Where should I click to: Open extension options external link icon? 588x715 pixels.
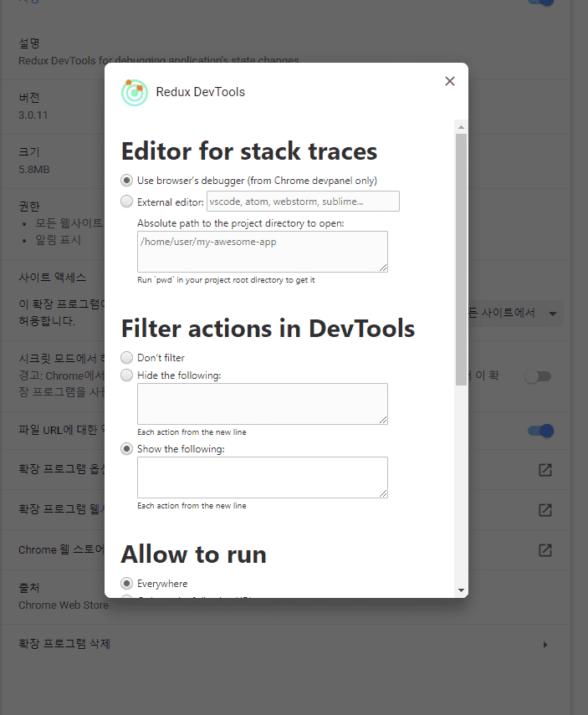click(x=545, y=470)
